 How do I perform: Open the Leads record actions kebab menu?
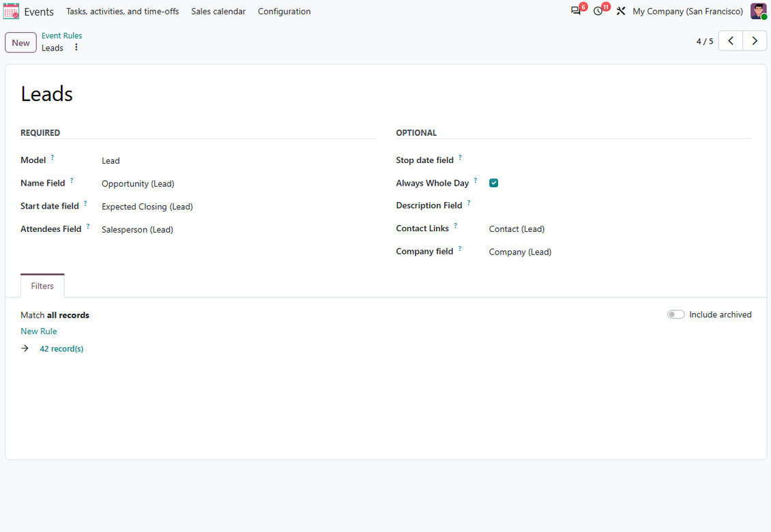pos(76,47)
